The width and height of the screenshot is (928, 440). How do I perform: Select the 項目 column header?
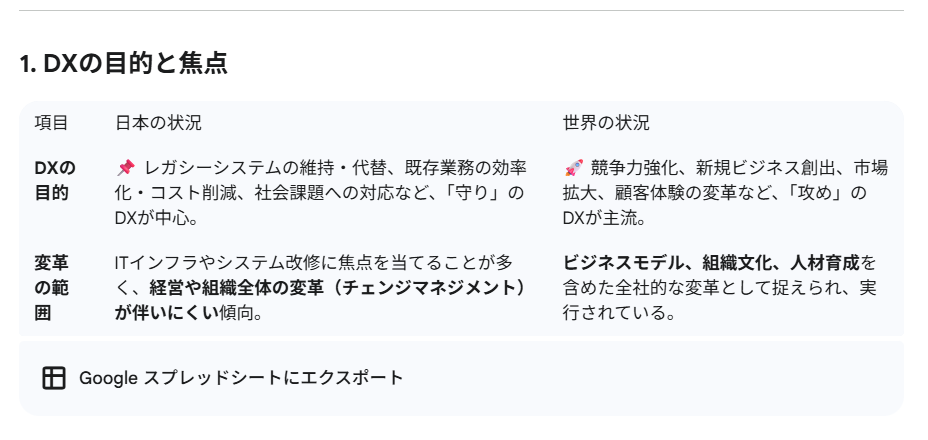pos(51,123)
